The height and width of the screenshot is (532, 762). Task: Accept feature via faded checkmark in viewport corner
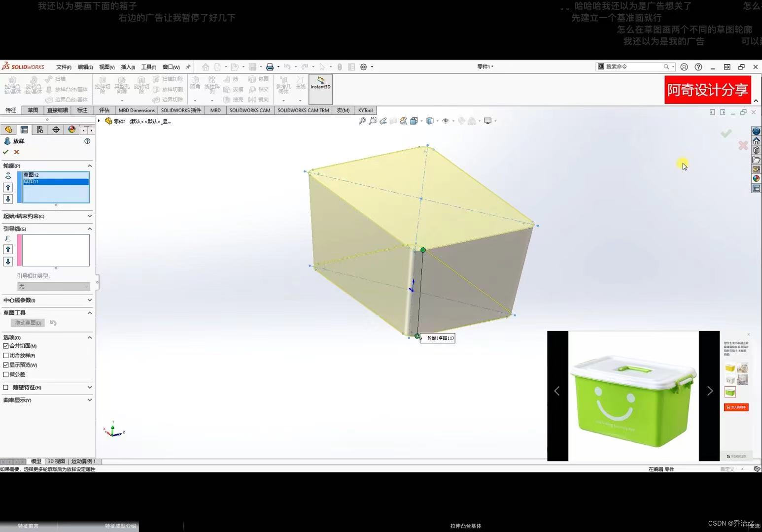click(726, 133)
